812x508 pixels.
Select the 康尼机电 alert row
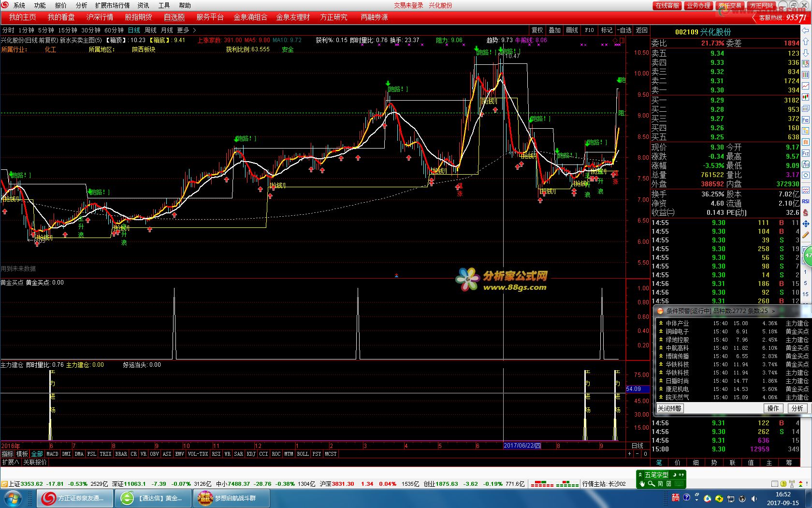733,389
